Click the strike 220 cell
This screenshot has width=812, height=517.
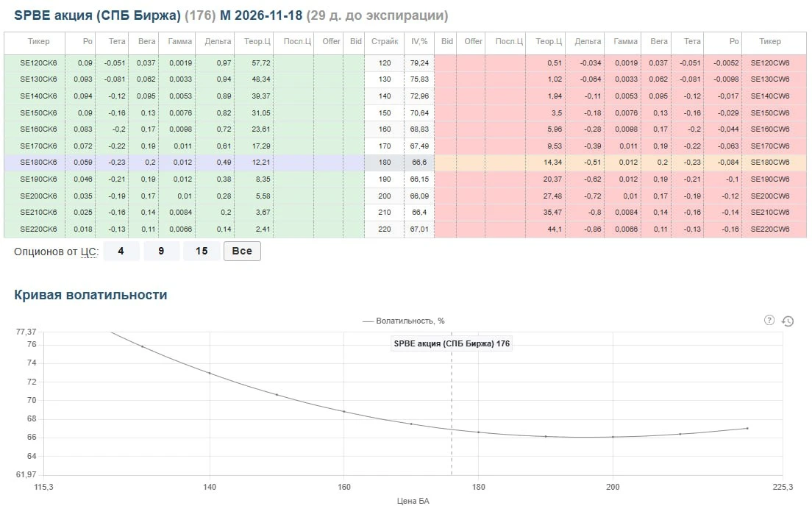(384, 229)
